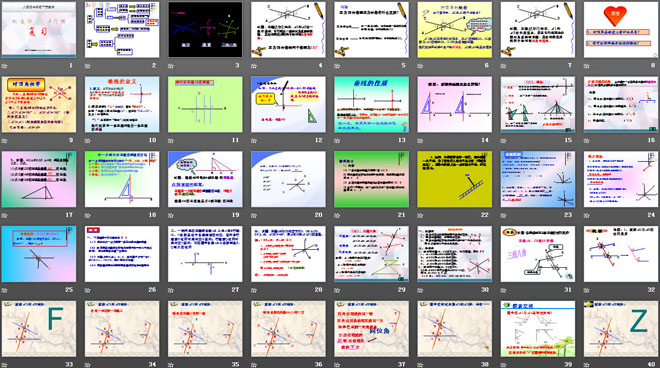Viewport: 660px width, 368px height.
Task: Select the yellow ladder slide 22
Action: [455, 179]
